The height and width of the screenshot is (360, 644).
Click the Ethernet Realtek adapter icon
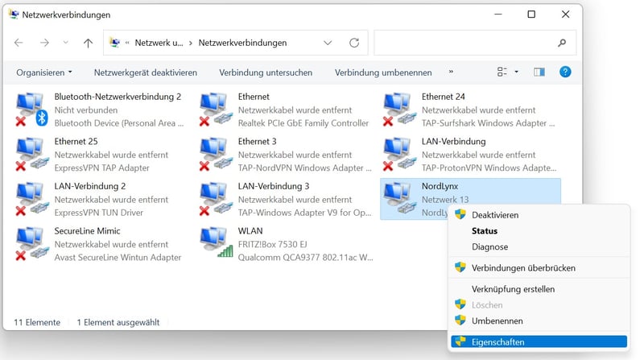(x=215, y=110)
